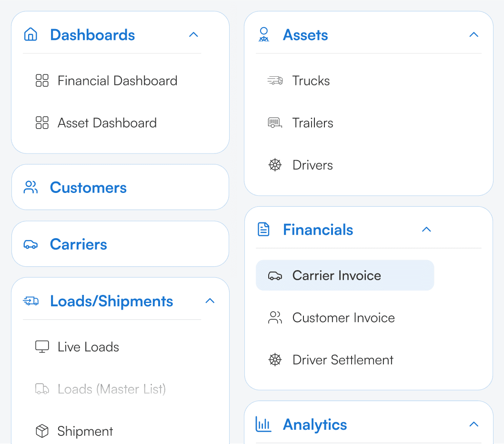This screenshot has width=504, height=444.
Task: Click the people icon next to Customer Invoice
Action: [275, 318]
